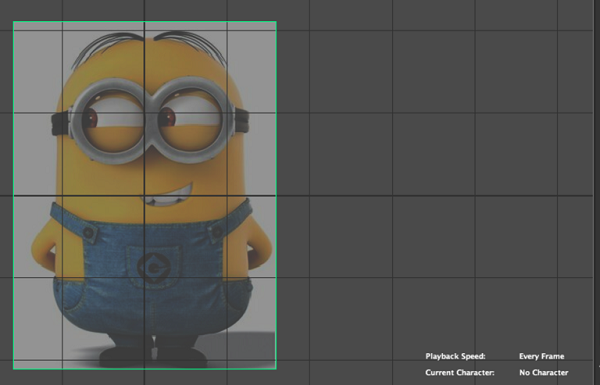Viewport: 600px width, 385px height.
Task: Click the black goggle strap on the right side
Action: click(241, 119)
